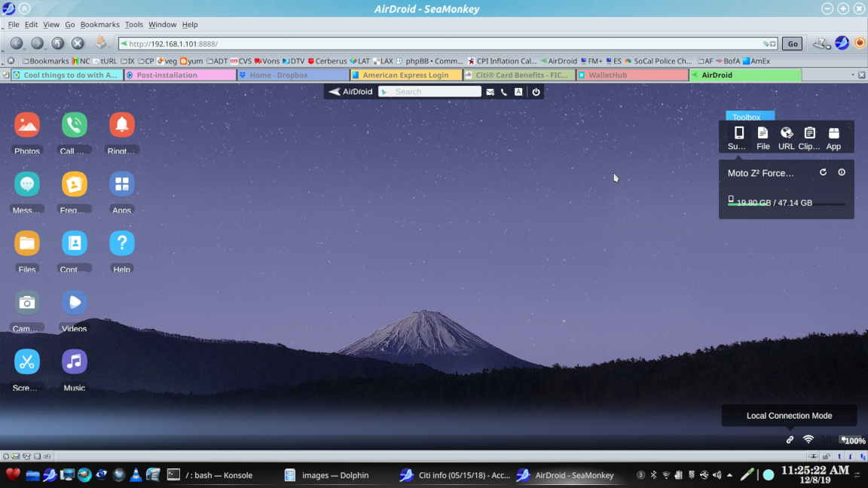The image size is (868, 488).
Task: Click the new message envelope icon
Action: [490, 92]
